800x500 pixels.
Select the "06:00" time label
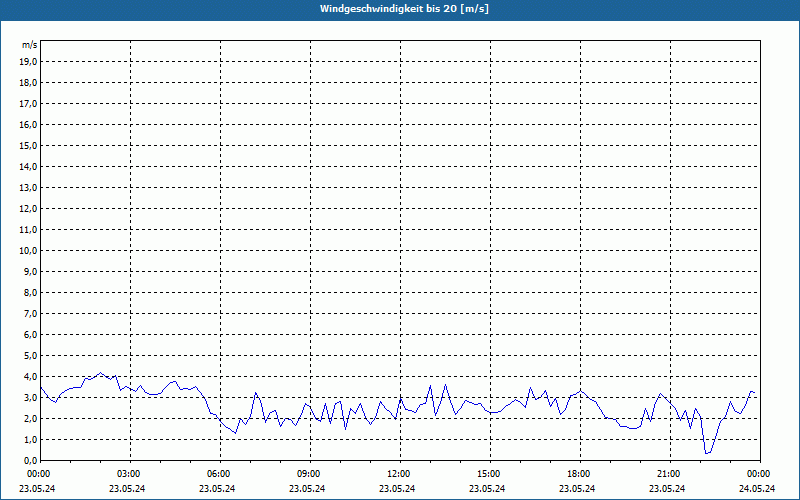coord(217,474)
